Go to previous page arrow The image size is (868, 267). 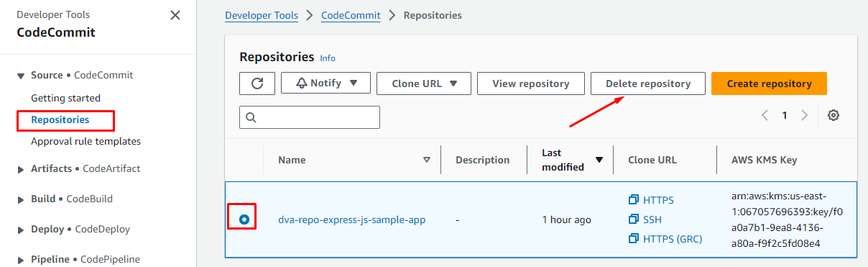[765, 115]
